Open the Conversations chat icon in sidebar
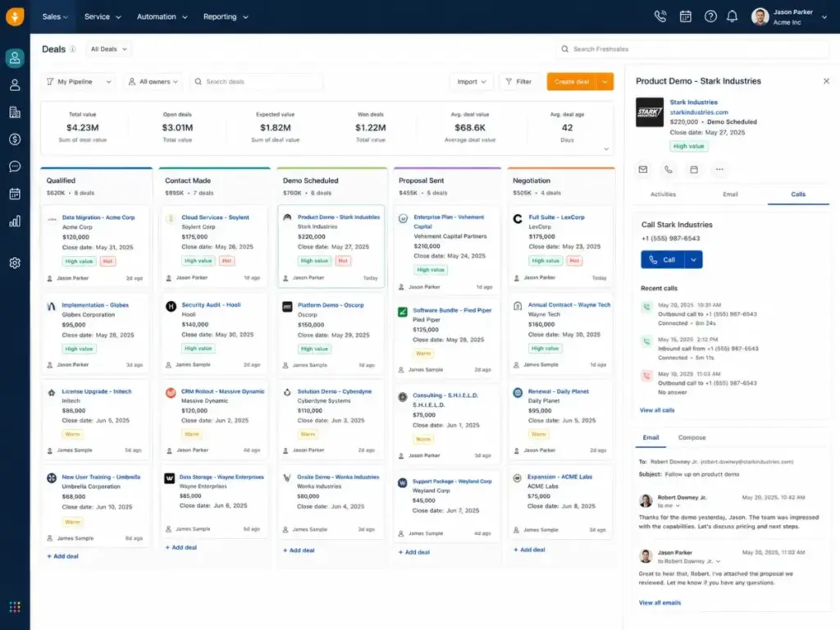The image size is (840, 630). pyautogui.click(x=15, y=167)
